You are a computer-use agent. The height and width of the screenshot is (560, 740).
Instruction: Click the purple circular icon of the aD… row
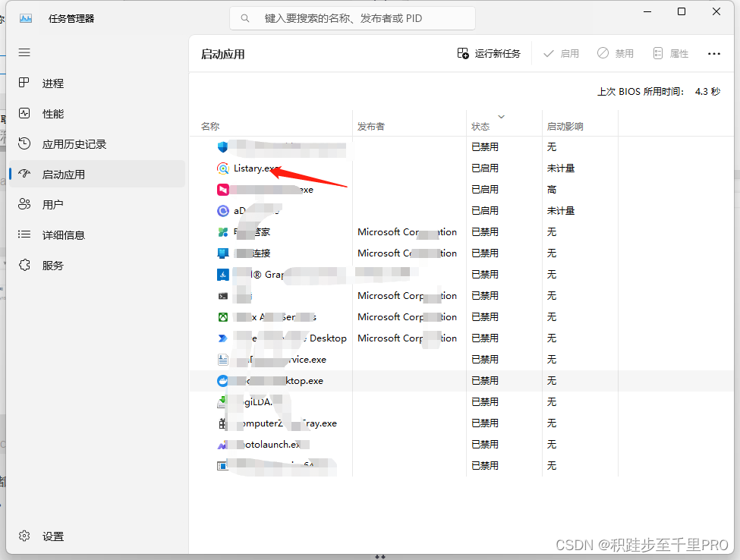click(222, 210)
